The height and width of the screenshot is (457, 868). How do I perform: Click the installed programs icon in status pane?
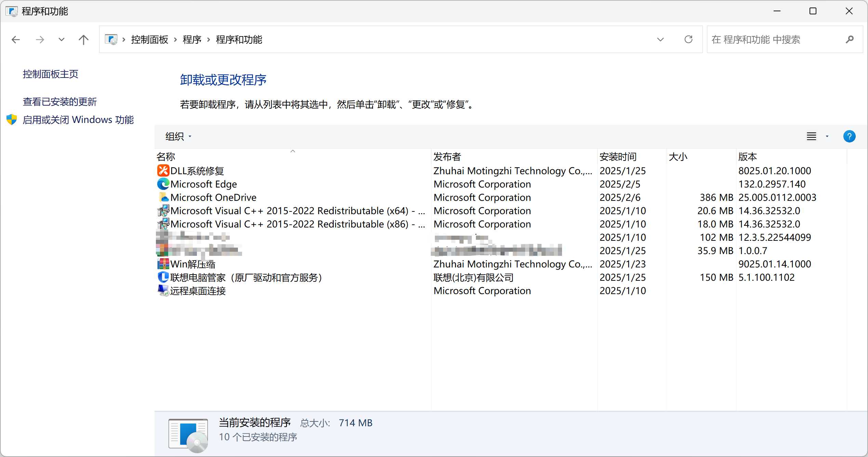(x=188, y=435)
